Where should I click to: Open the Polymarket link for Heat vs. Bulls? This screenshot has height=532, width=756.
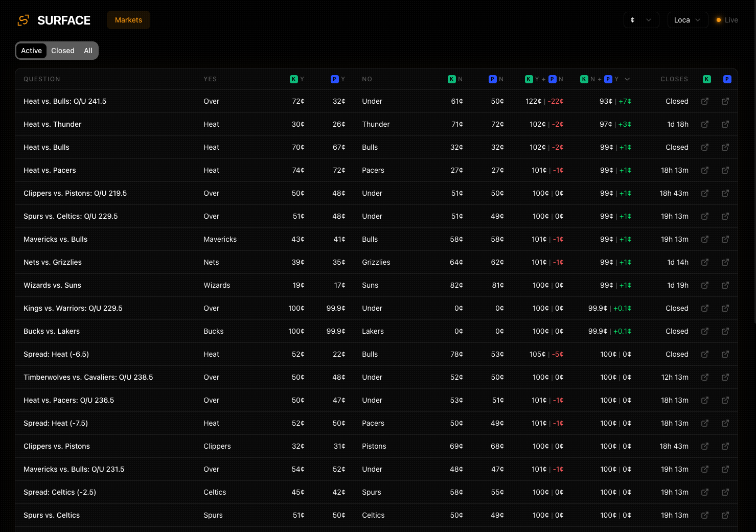(x=725, y=147)
